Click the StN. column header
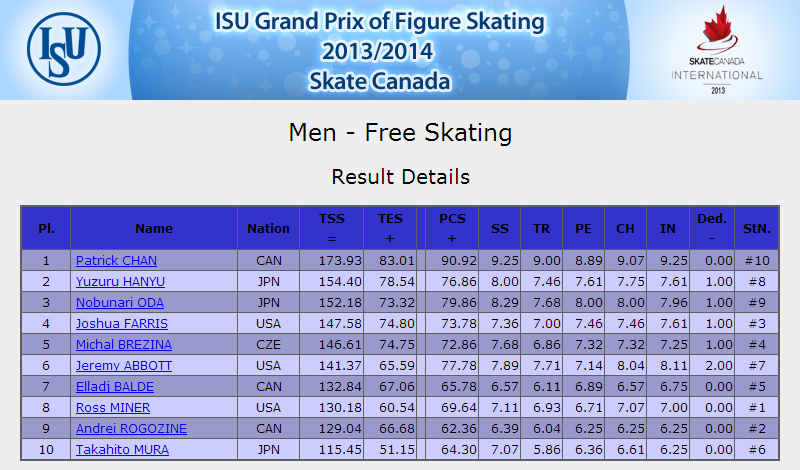The image size is (800, 470). click(757, 228)
